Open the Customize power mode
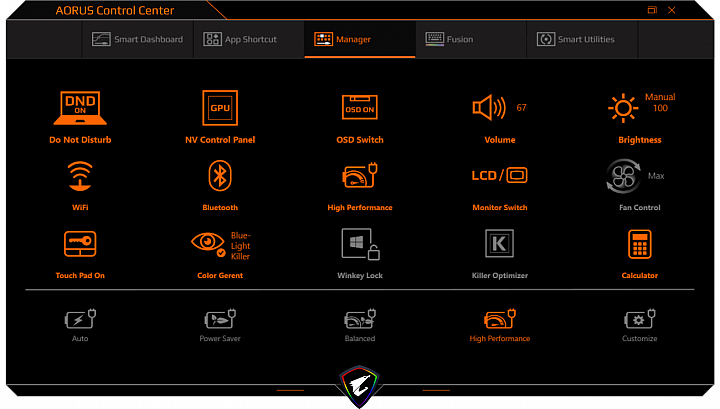The image size is (720, 409). (x=640, y=325)
